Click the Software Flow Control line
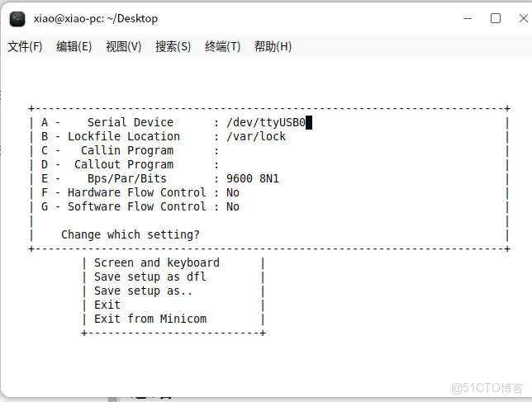 coord(140,207)
